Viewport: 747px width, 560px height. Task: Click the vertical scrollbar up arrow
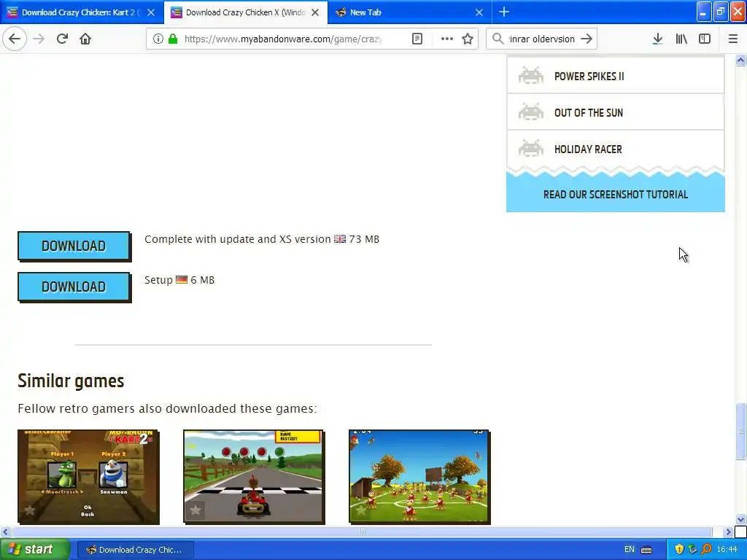[740, 60]
